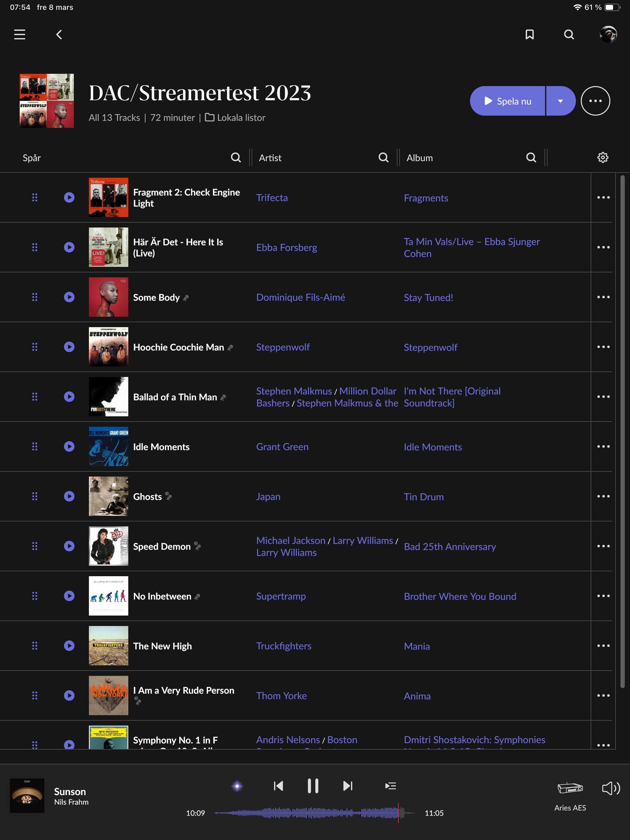Click track list vertical scrollbar
The height and width of the screenshot is (840, 630).
point(622,431)
